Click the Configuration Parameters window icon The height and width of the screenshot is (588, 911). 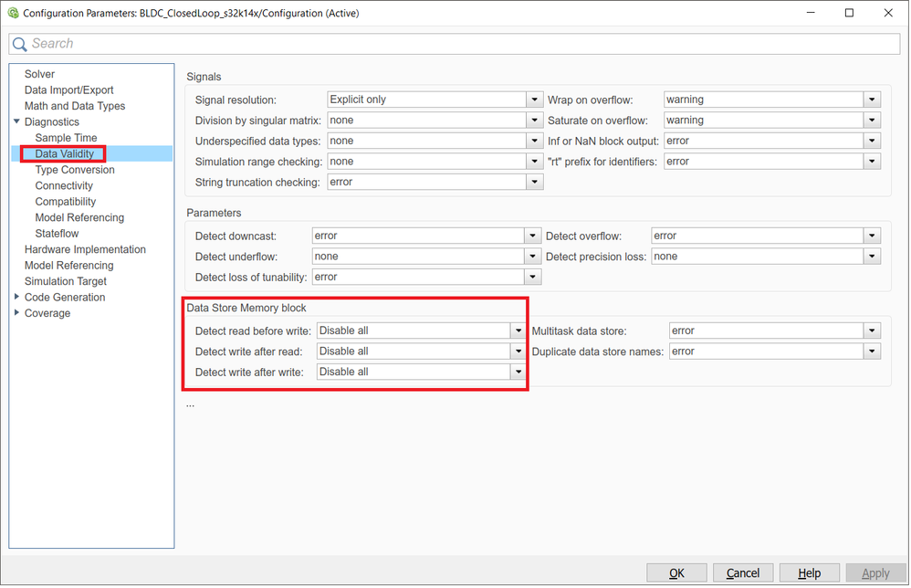click(x=13, y=13)
